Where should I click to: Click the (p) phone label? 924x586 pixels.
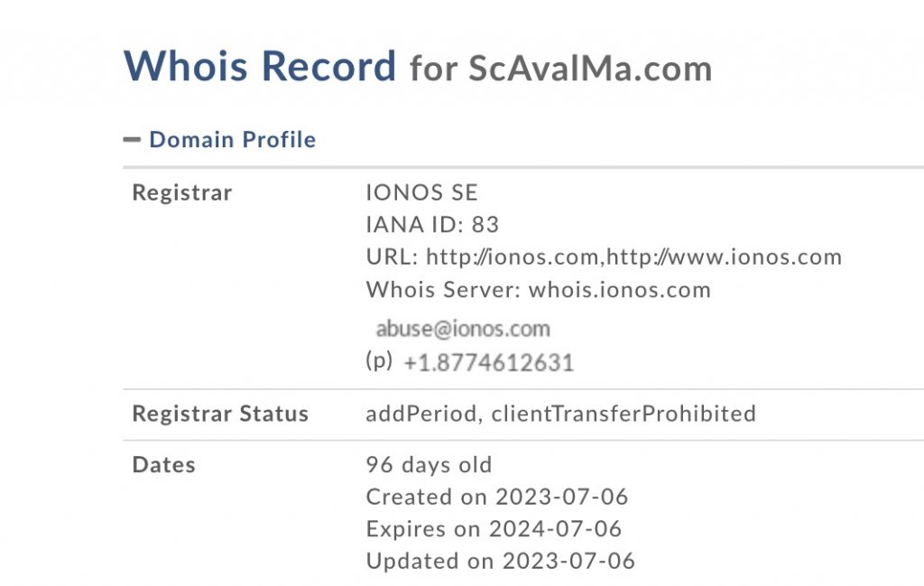379,359
